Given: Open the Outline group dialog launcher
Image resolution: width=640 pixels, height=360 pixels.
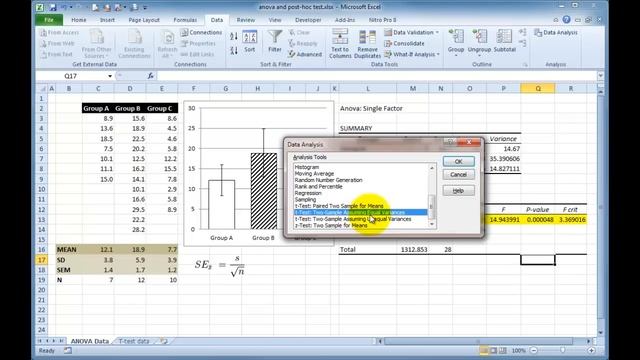Looking at the screenshot, I should [525, 64].
